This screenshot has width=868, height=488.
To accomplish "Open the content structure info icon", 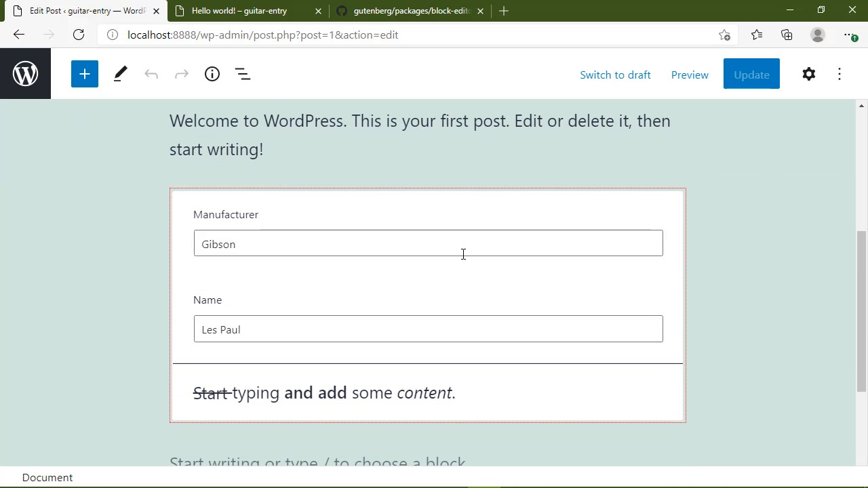I will (212, 75).
